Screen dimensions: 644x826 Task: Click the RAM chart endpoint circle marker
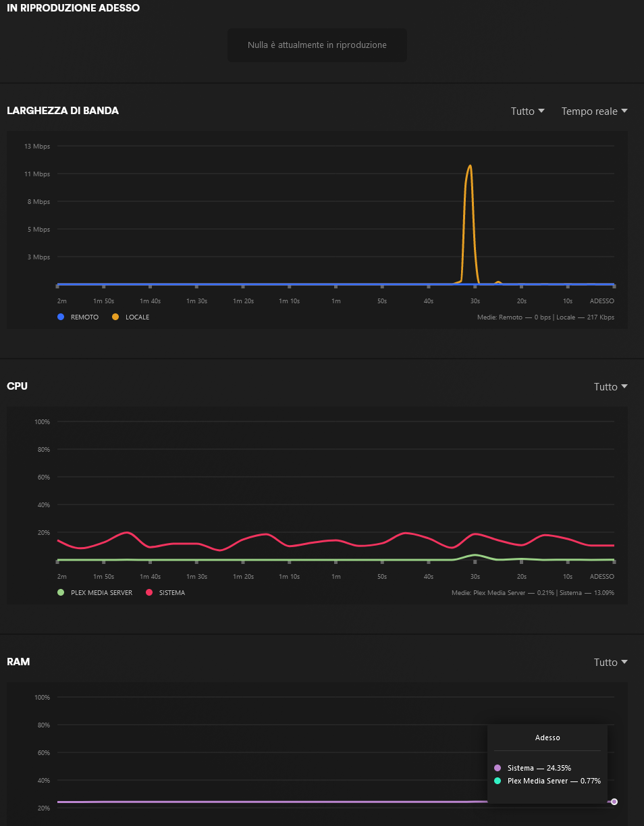coord(614,802)
